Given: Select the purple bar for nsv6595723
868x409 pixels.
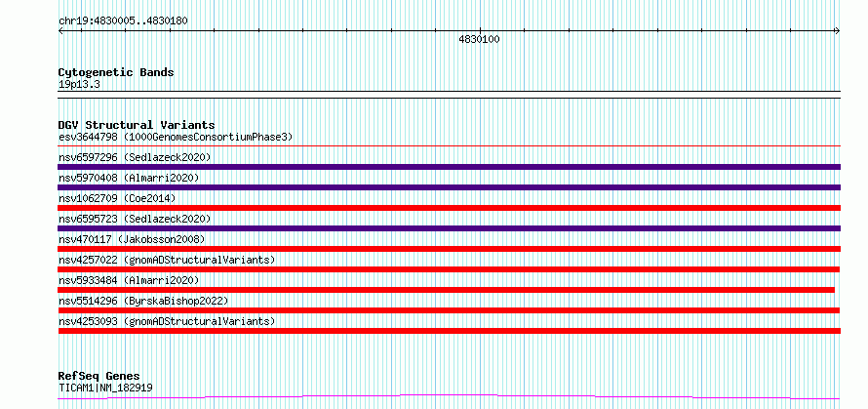Looking at the screenshot, I should tap(450, 228).
